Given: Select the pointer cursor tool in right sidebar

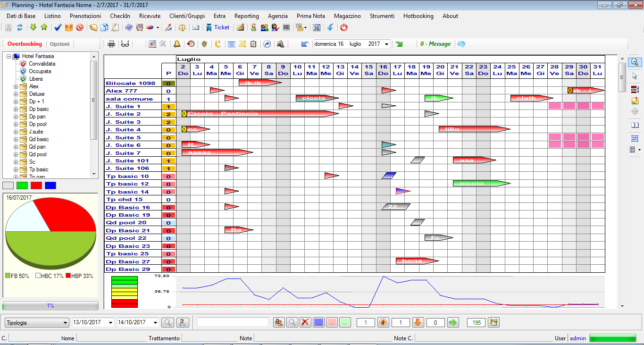Looking at the screenshot, I should tap(635, 76).
